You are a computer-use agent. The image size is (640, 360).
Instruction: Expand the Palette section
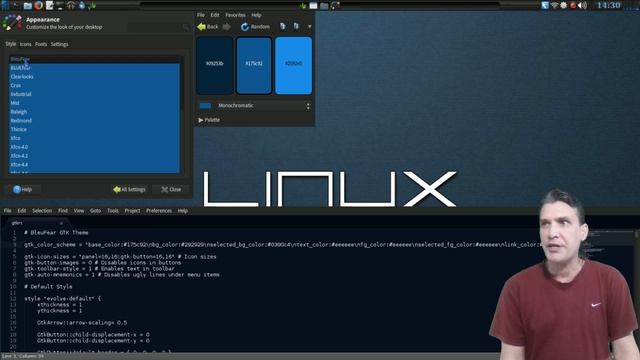coord(209,120)
